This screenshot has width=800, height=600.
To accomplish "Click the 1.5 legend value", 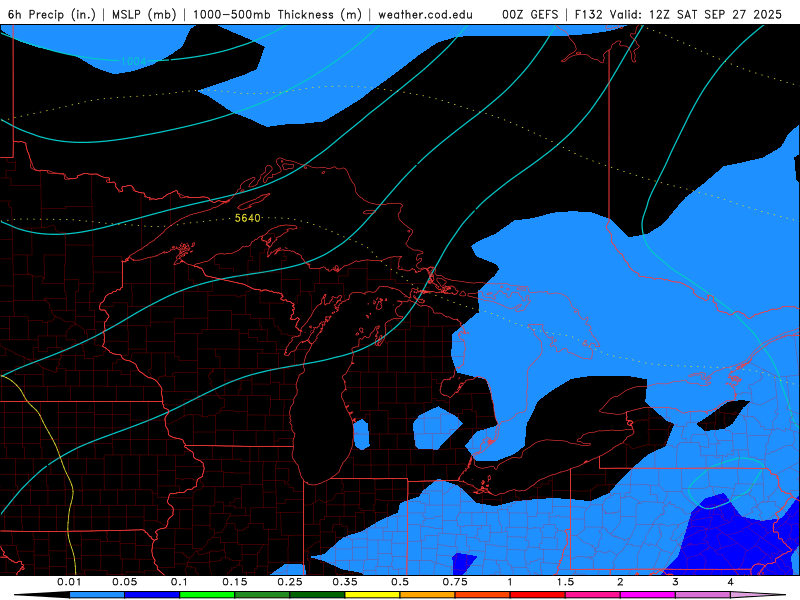I will (565, 582).
